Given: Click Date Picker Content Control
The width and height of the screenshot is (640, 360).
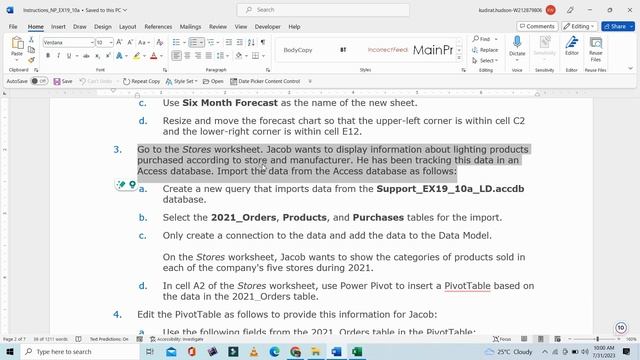Looking at the screenshot, I should (265, 81).
